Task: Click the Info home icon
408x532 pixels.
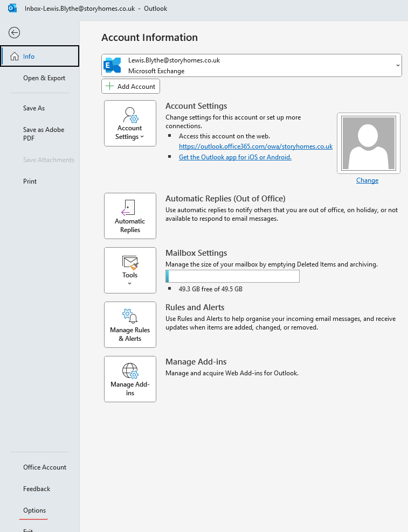Action: click(14, 56)
